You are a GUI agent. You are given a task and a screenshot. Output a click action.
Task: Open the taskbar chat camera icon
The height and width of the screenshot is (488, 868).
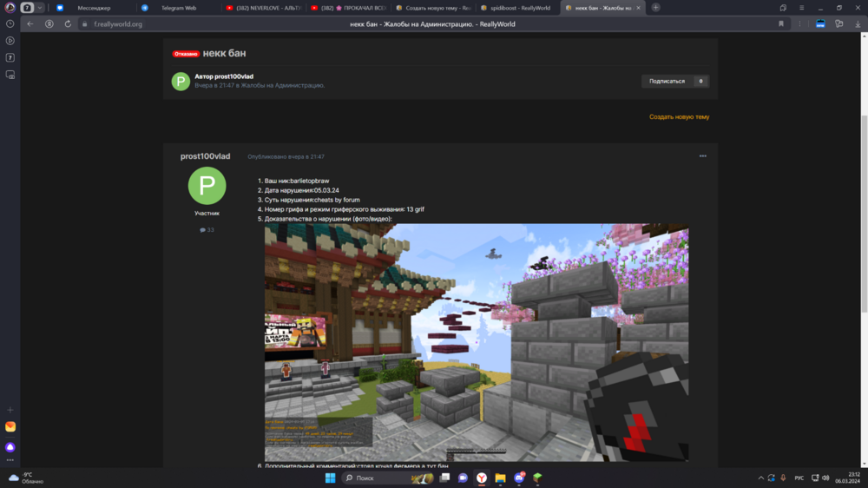[x=463, y=478]
